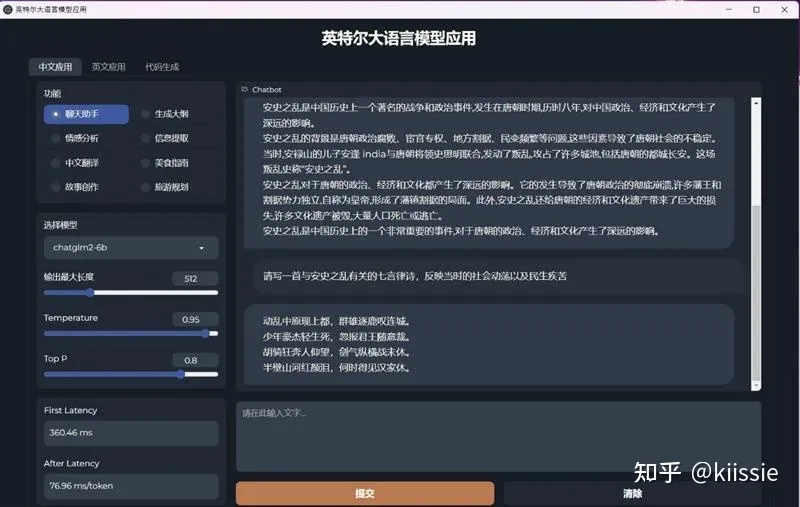Click the Temperature slider handle
800x507 pixels.
pos(205,334)
